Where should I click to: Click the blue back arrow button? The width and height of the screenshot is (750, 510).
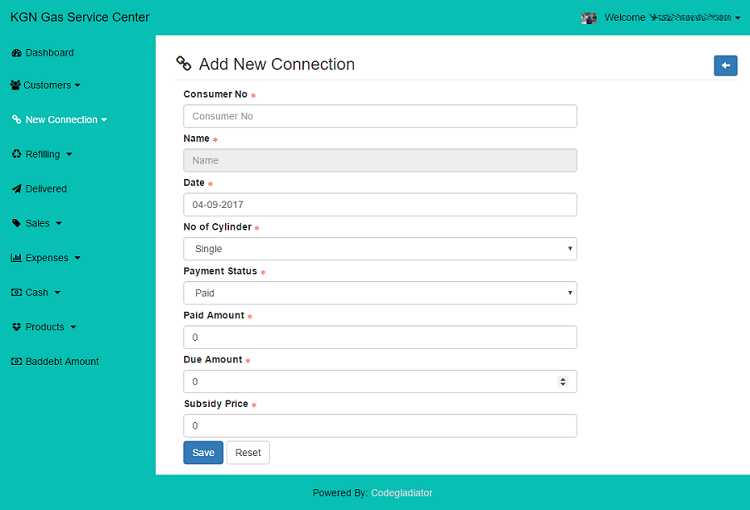[725, 65]
